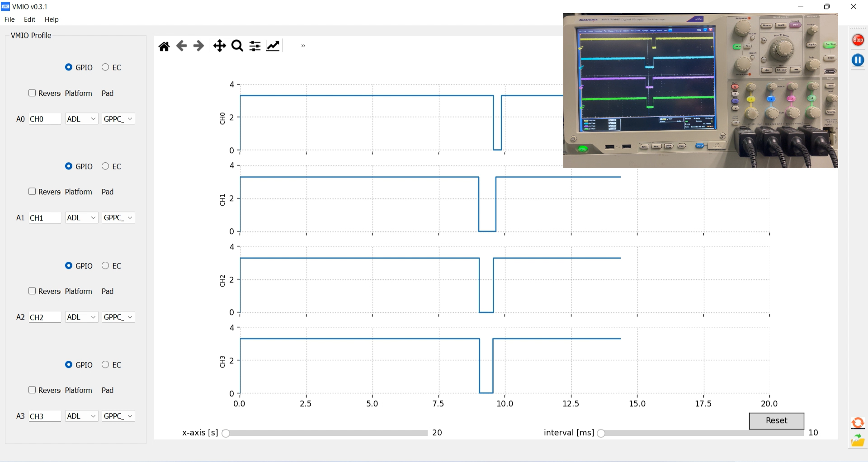Screen dimensions: 868x462
Task: Open GPPC pad dropdown for A1
Action: click(118, 217)
